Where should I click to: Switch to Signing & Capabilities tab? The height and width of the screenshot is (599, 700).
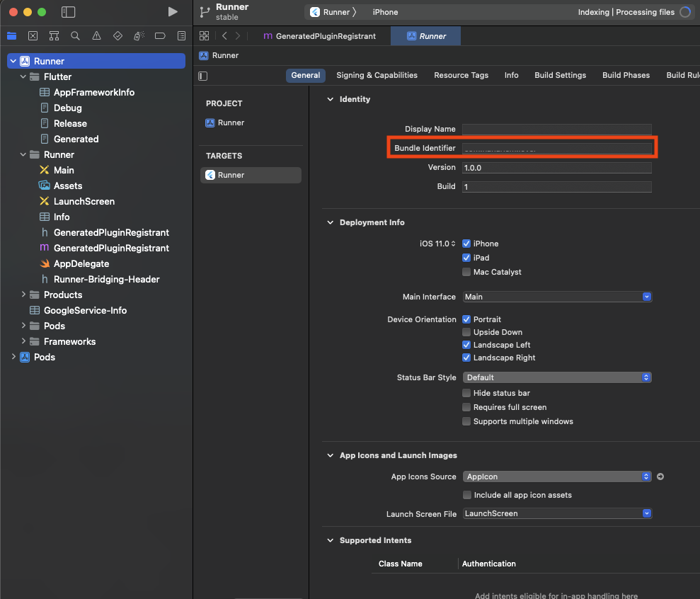[377, 76]
